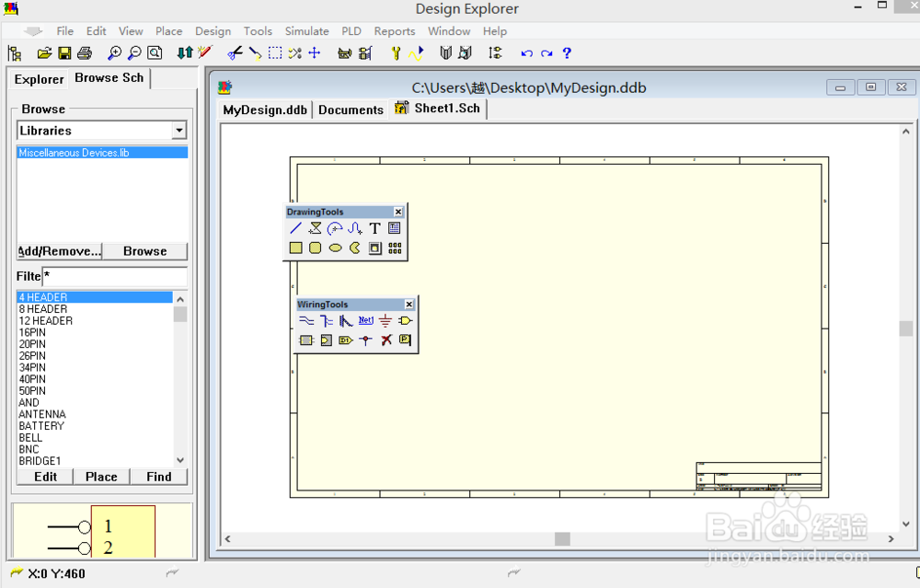The width and height of the screenshot is (920, 588).
Task: Click the hierarchy up/down arrows icon
Action: click(x=185, y=53)
